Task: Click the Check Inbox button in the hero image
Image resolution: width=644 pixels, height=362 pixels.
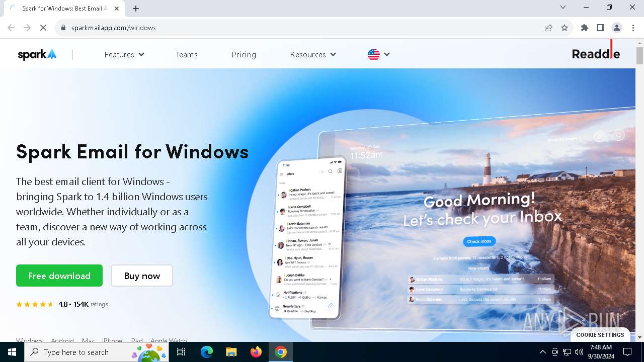Action: [479, 241]
